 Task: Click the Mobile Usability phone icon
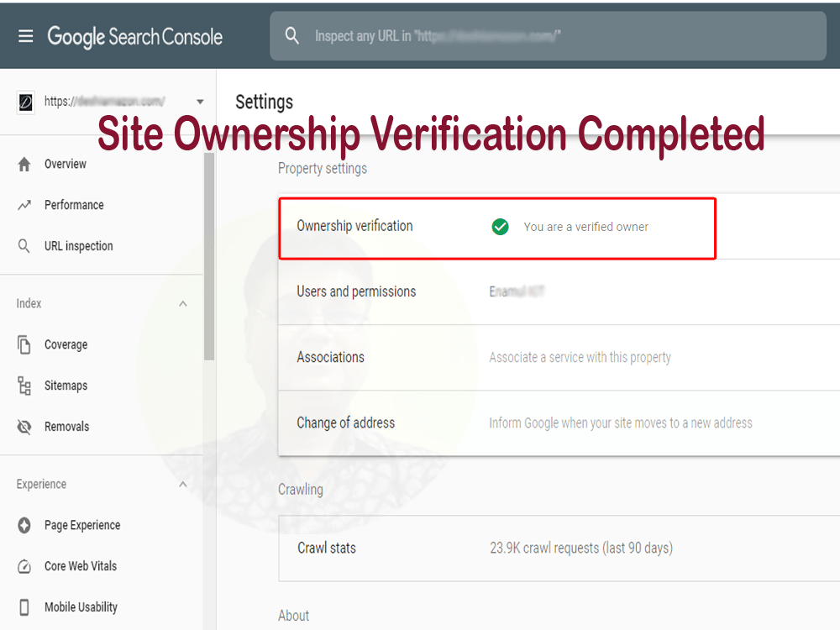[x=24, y=607]
